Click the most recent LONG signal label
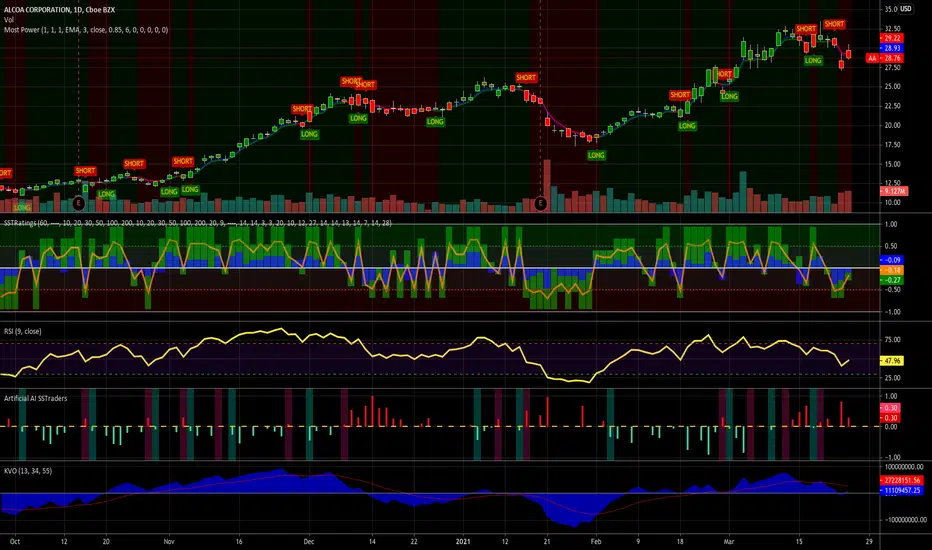This screenshot has height=550, width=932. tap(813, 61)
